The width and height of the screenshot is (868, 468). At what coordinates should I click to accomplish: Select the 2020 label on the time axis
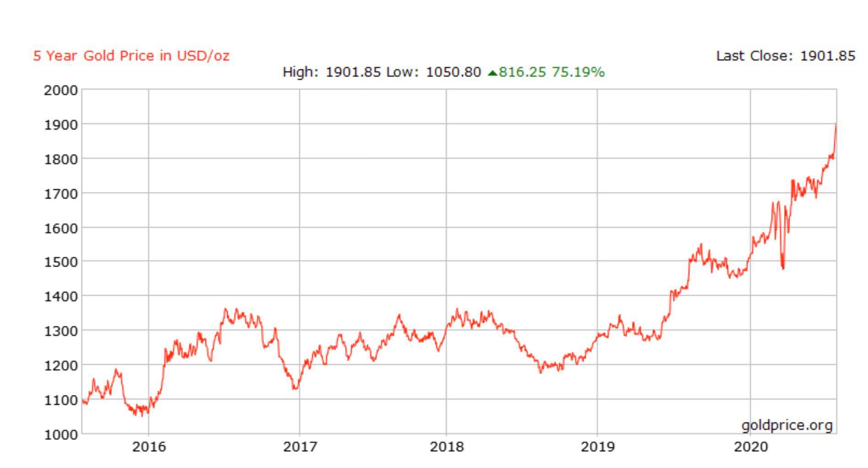[750, 446]
